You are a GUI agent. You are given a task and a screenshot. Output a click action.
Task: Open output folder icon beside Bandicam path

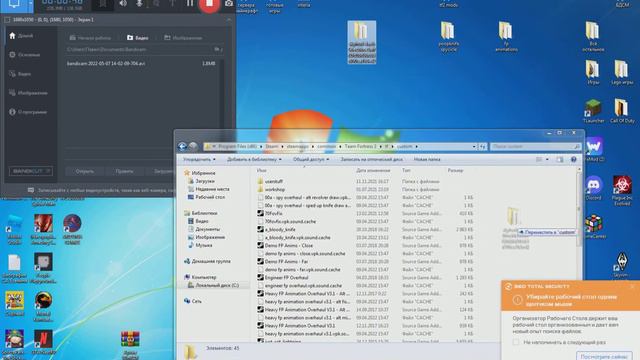(217, 49)
